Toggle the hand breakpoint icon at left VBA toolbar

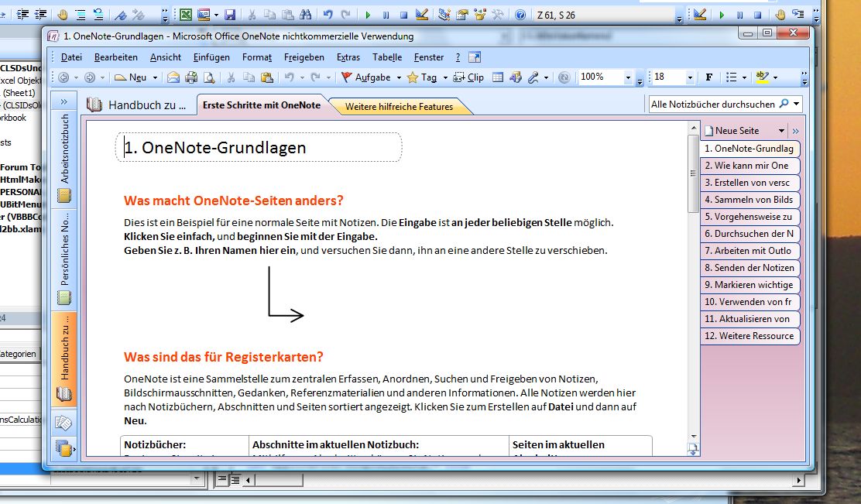pyautogui.click(x=62, y=15)
